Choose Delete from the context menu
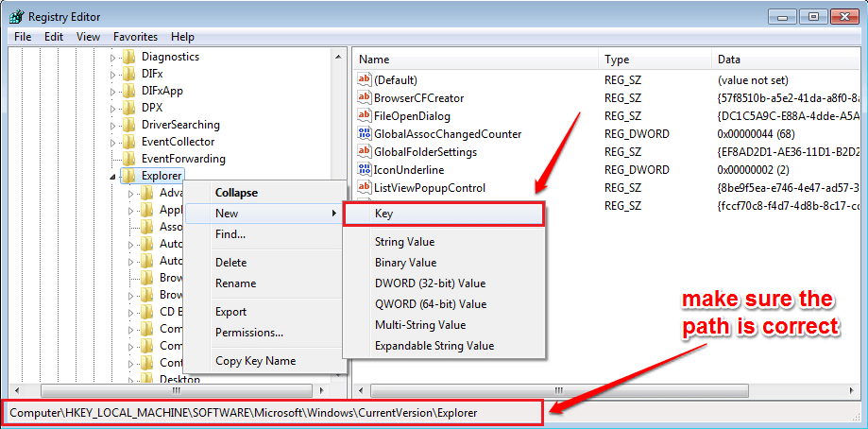Image resolution: width=868 pixels, height=429 pixels. click(x=264, y=263)
